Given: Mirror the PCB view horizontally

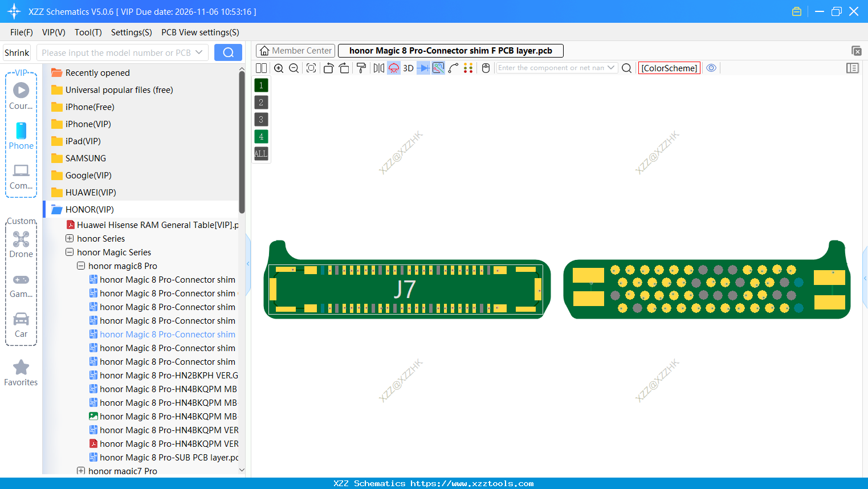Looking at the screenshot, I should (x=379, y=68).
